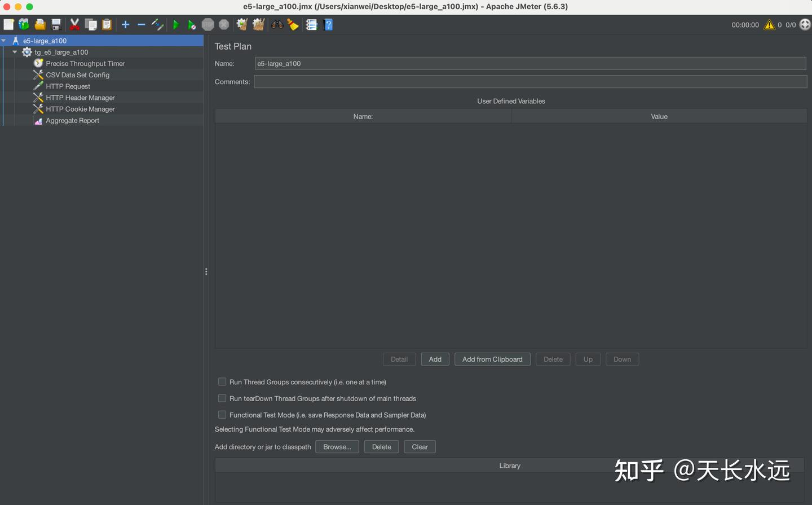This screenshot has width=812, height=505.
Task: Click the Open file folder icon
Action: tap(40, 24)
